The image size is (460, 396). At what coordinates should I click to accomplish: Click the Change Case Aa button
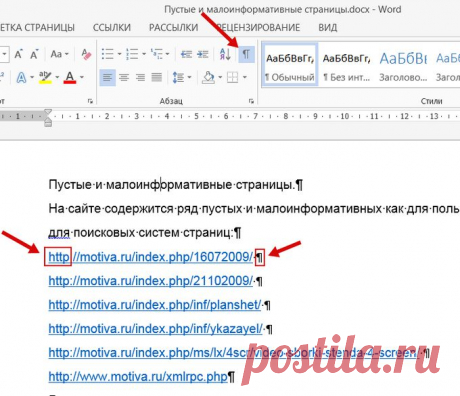pos(56,54)
